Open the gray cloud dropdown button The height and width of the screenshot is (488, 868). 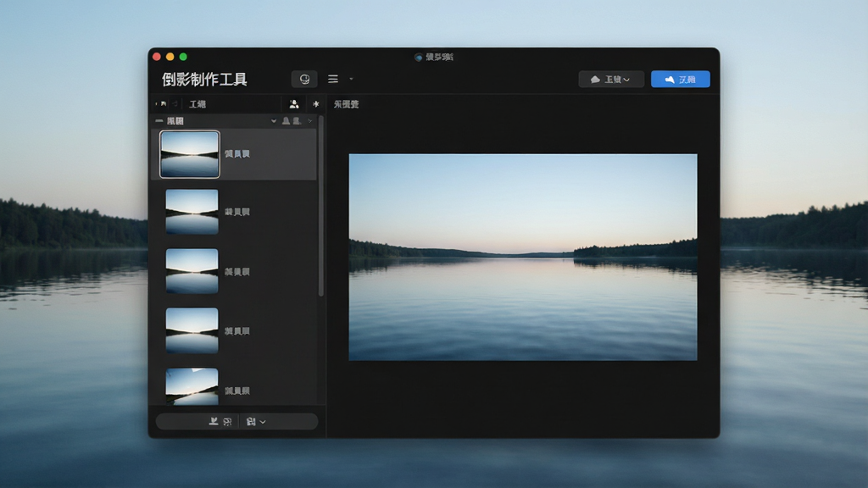tap(611, 79)
